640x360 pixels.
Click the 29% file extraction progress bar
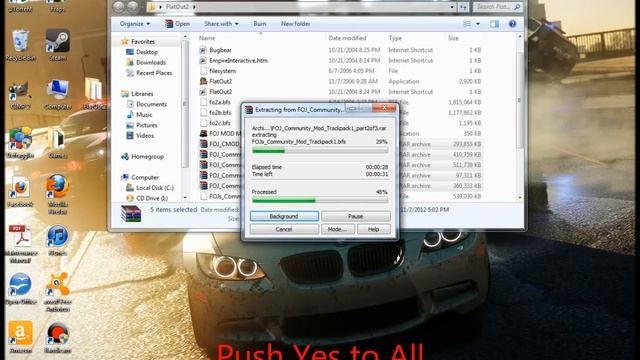click(x=320, y=151)
